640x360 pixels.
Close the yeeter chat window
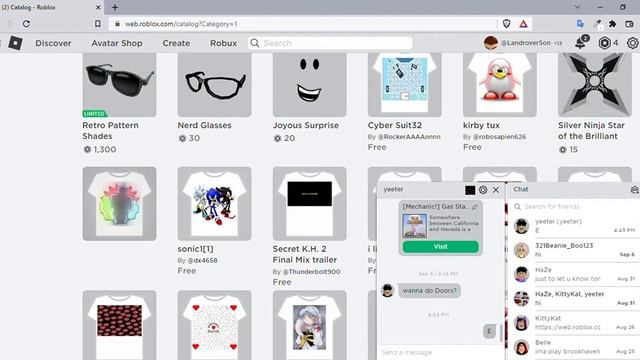pyautogui.click(x=496, y=190)
